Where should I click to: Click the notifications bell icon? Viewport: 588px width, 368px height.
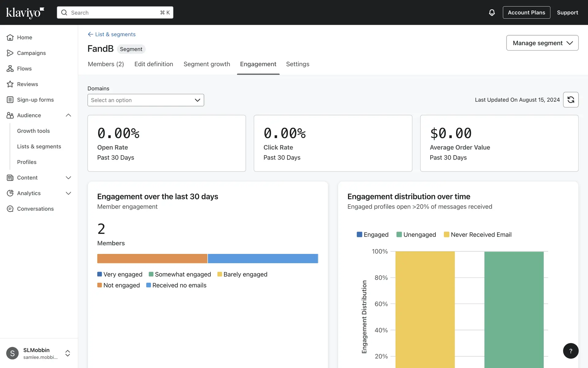(492, 13)
